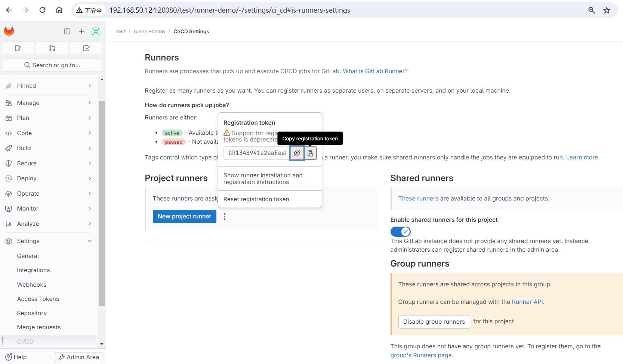Reload the page using browser refresh icon
Screen dimensions: 623x364
coord(42,10)
